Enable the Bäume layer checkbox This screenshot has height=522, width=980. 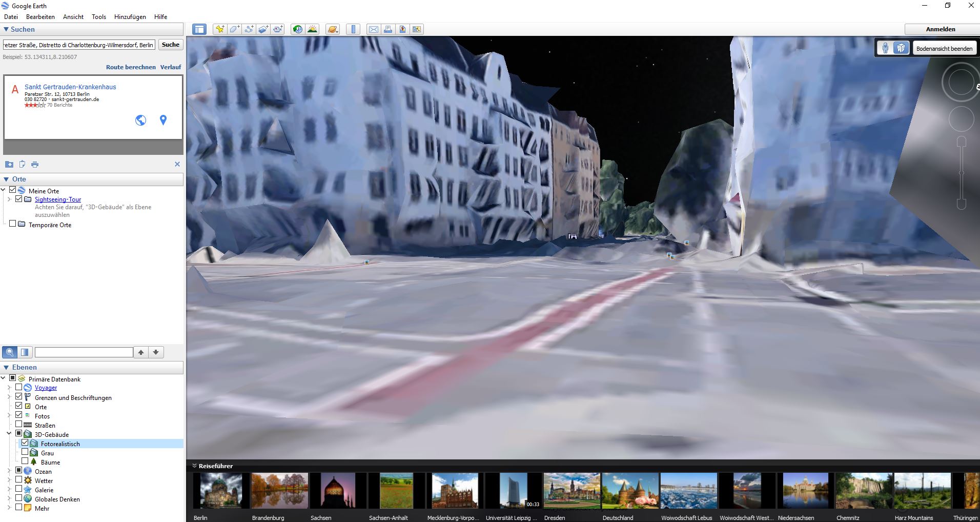click(25, 461)
